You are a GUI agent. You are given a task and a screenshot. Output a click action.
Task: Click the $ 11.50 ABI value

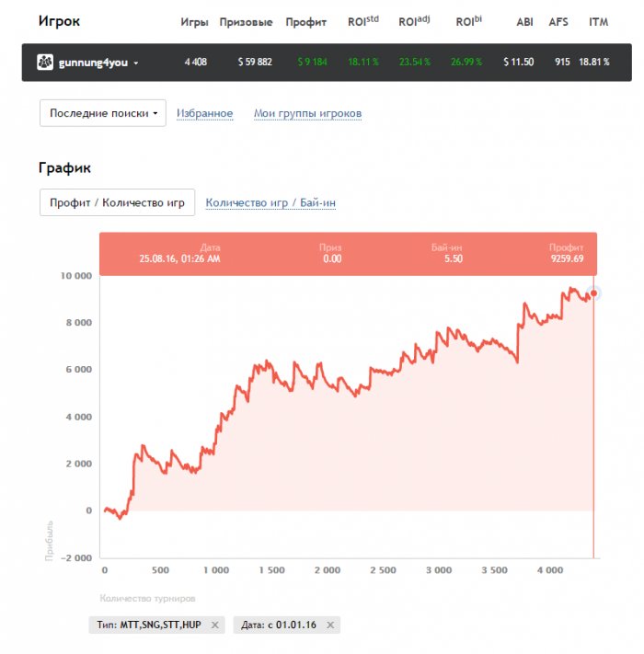[x=519, y=63]
